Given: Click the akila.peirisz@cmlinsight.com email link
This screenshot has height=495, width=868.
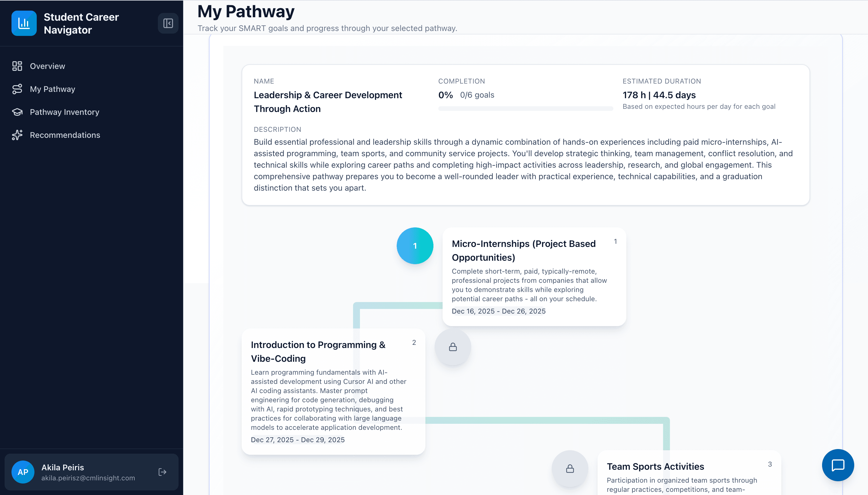Looking at the screenshot, I should (x=88, y=478).
